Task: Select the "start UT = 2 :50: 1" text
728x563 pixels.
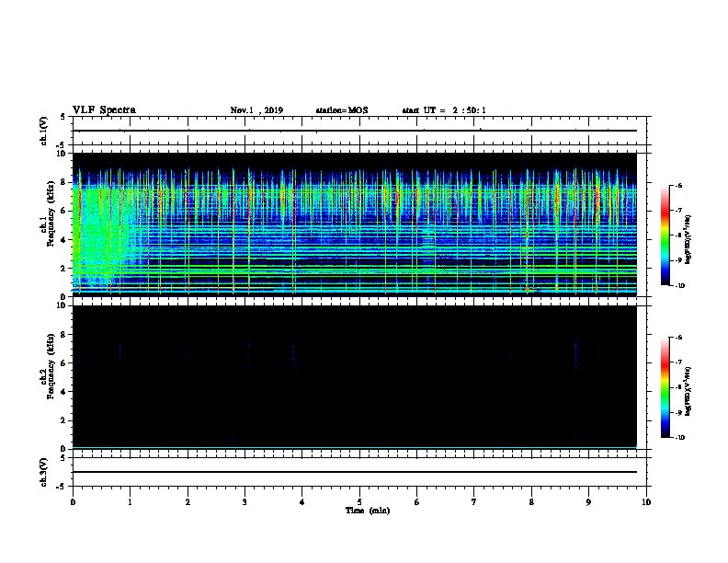Action: pyautogui.click(x=444, y=110)
